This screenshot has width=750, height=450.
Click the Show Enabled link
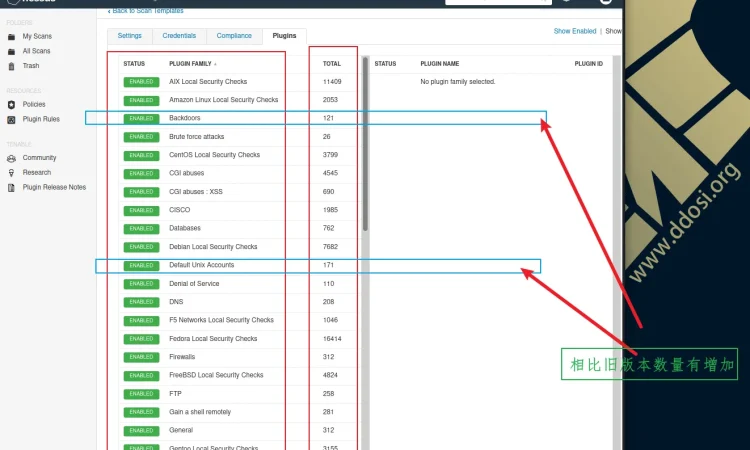pyautogui.click(x=575, y=31)
